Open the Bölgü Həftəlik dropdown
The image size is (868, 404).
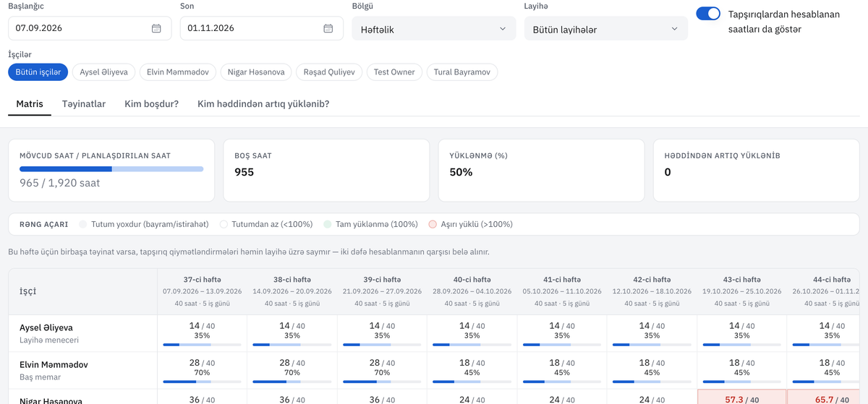433,29
